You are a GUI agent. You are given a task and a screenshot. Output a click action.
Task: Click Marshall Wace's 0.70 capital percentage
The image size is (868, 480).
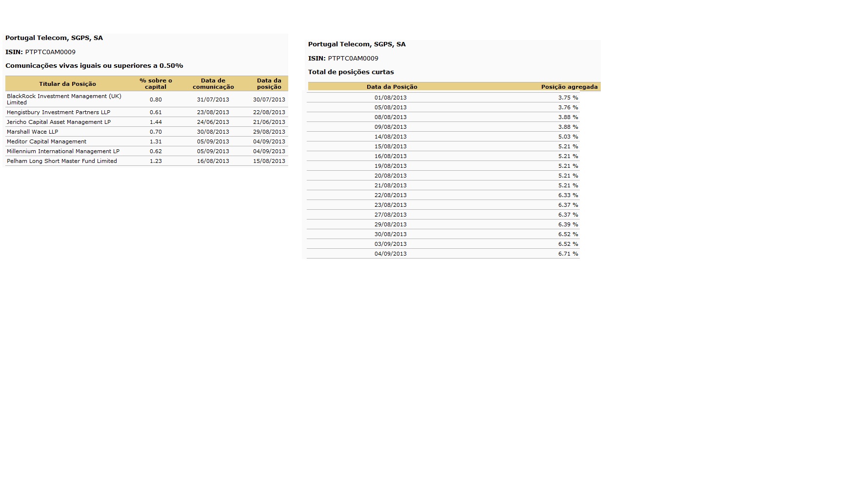tap(156, 132)
